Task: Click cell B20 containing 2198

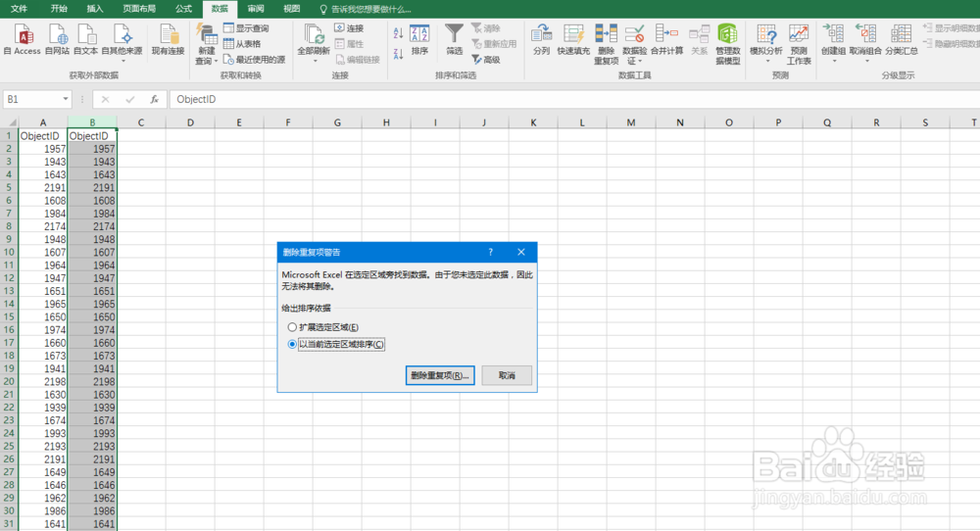Action: 92,382
